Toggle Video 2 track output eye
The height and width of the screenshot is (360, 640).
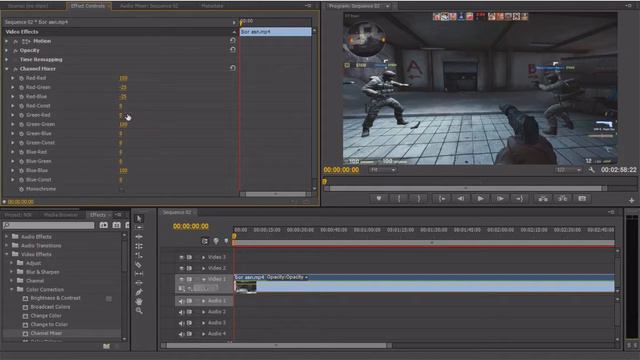point(182,268)
